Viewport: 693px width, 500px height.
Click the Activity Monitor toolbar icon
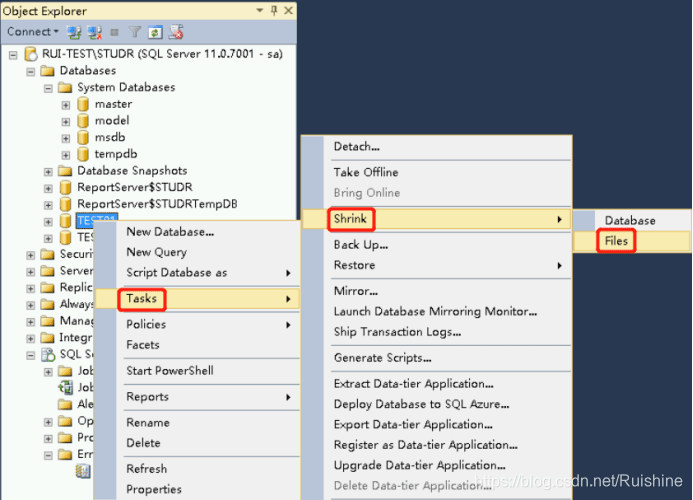[176, 32]
